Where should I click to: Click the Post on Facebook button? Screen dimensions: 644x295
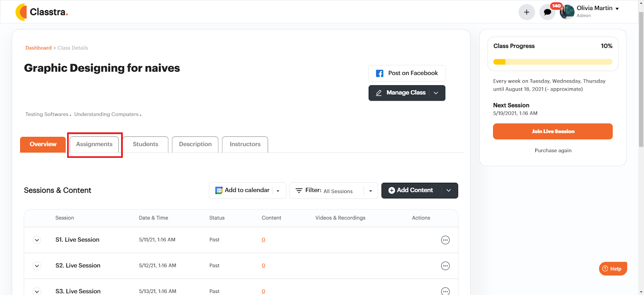(x=407, y=73)
